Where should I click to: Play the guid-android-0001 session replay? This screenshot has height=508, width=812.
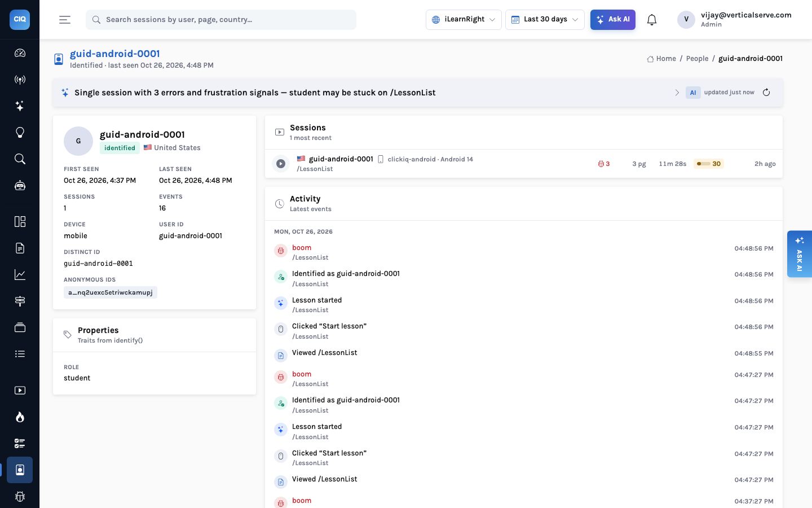(x=281, y=164)
